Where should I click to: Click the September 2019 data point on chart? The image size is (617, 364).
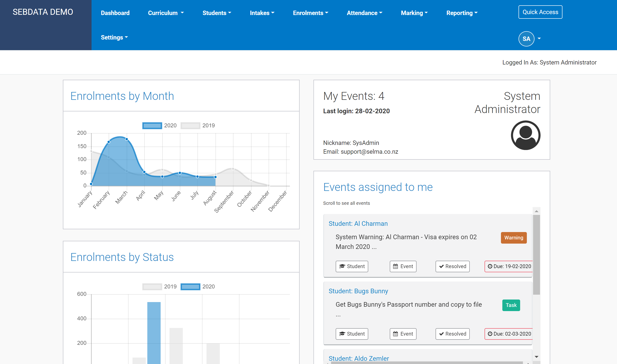point(233,169)
